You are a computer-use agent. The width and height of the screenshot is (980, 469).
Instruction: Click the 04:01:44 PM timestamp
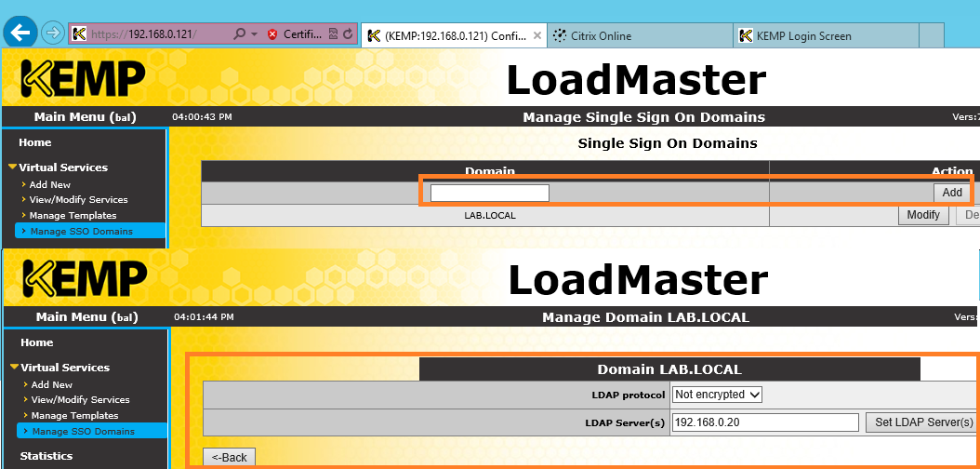(204, 317)
